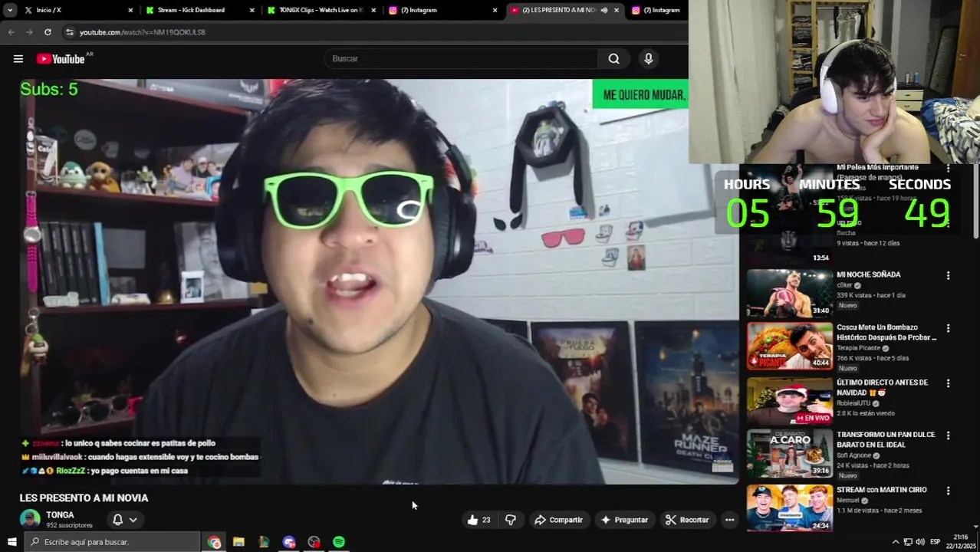The height and width of the screenshot is (552, 980).
Task: Open the taskbar clock showing 21:16
Action: (961, 542)
